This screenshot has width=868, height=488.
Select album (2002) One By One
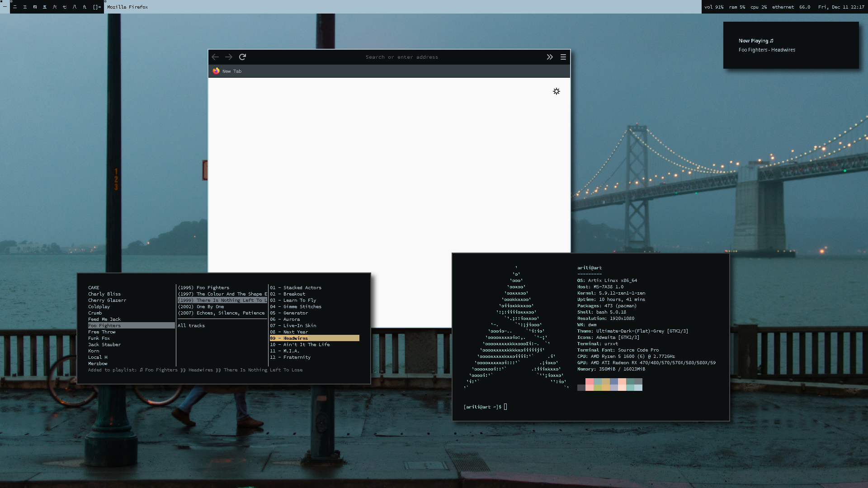[201, 307]
